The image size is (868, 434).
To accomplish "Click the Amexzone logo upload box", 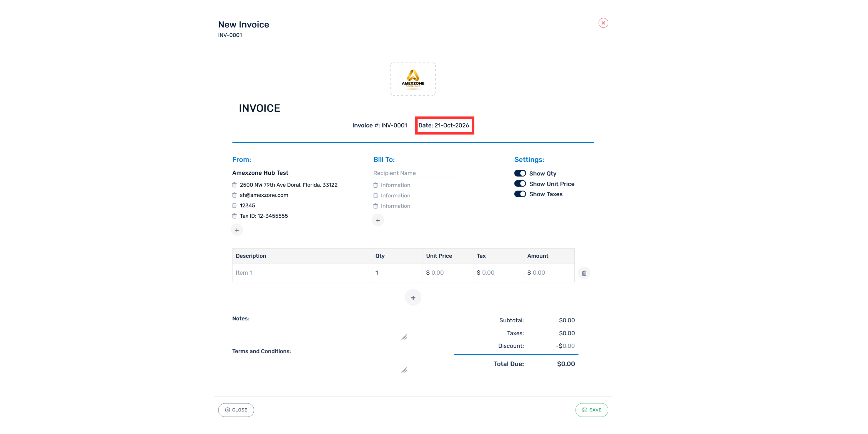I will 413,79.
